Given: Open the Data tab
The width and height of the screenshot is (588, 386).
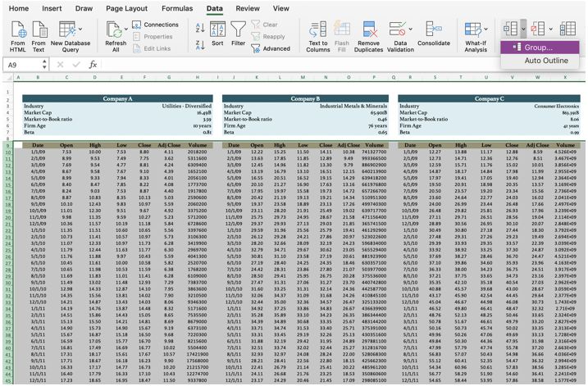Looking at the screenshot, I should point(215,8).
